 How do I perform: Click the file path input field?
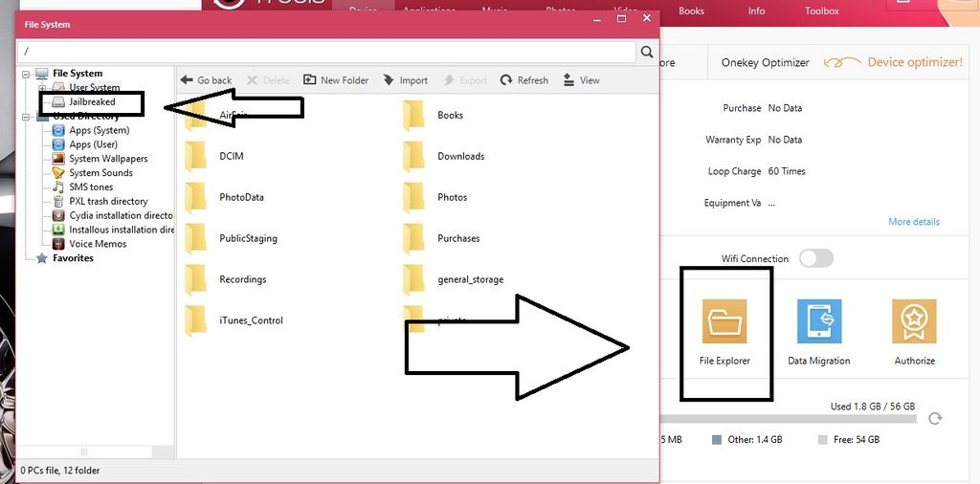pyautogui.click(x=325, y=52)
